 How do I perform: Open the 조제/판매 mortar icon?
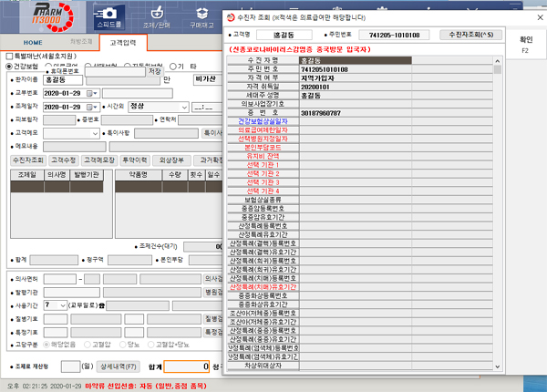[157, 16]
